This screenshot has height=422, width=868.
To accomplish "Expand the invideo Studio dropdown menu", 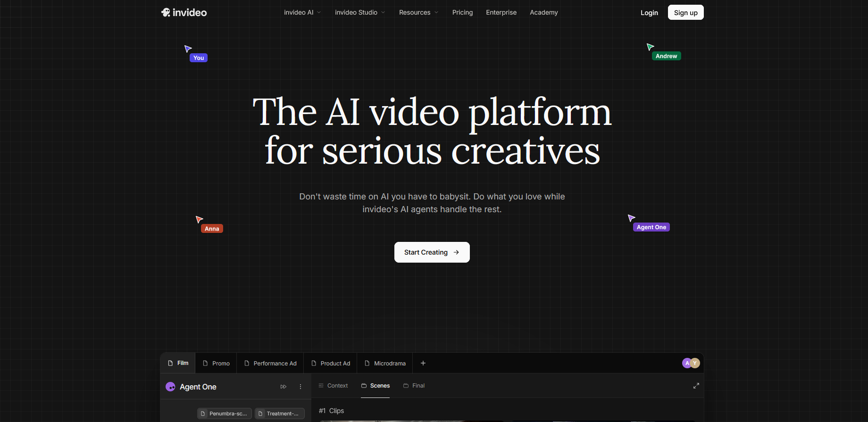I will point(360,12).
